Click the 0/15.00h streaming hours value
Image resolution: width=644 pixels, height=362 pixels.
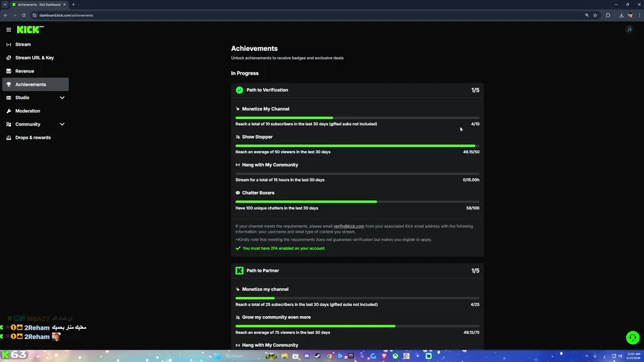click(x=471, y=180)
